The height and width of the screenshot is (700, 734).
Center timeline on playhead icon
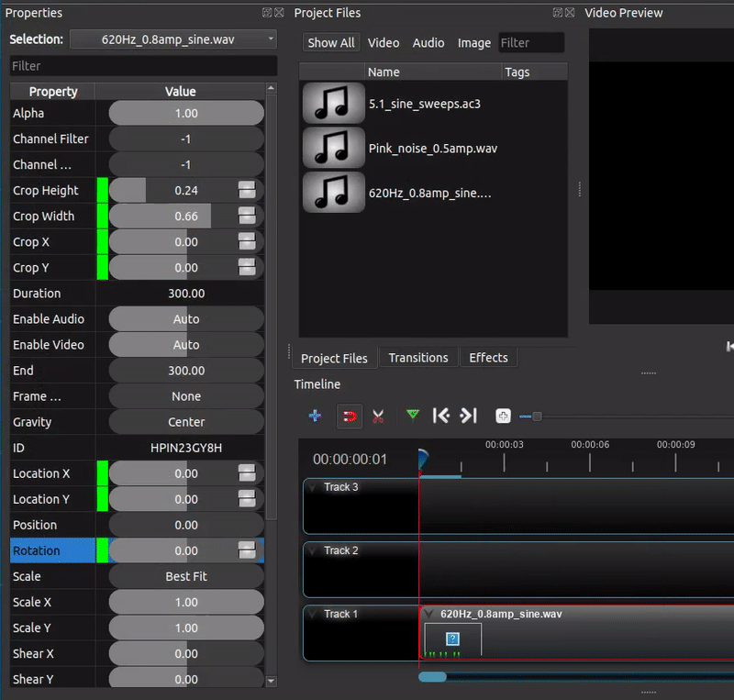point(503,416)
